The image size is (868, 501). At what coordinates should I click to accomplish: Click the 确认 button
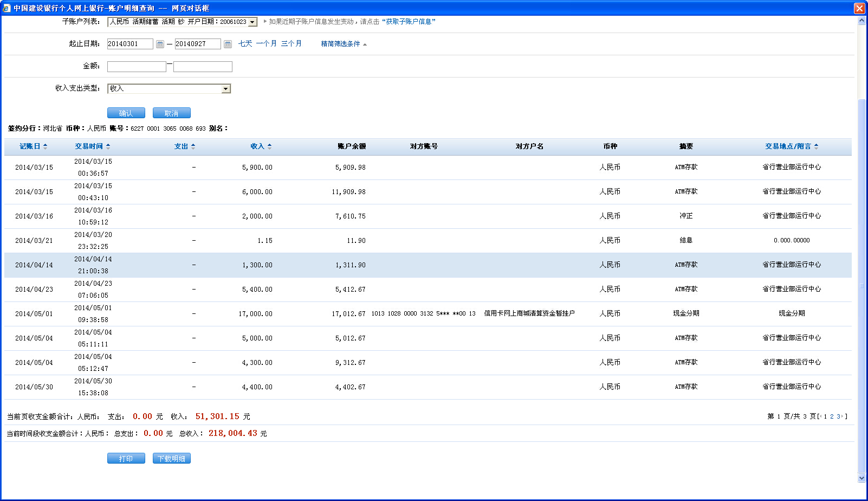tap(126, 113)
